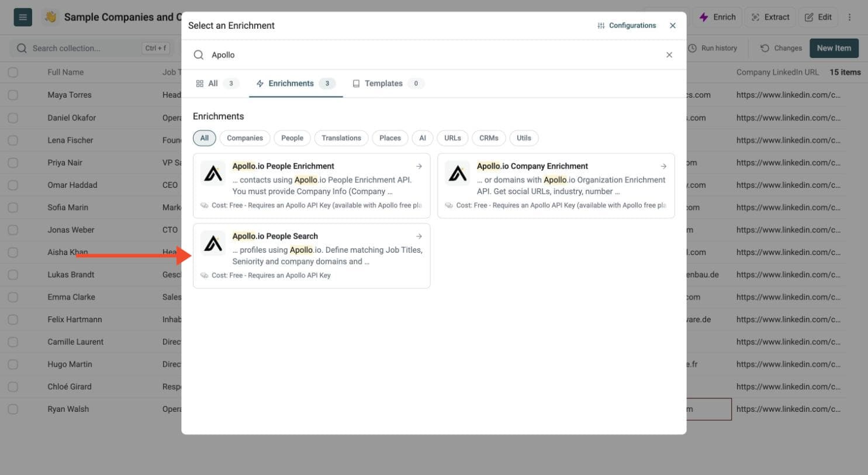Check the Priya Nair row checkbox

[x=13, y=163]
